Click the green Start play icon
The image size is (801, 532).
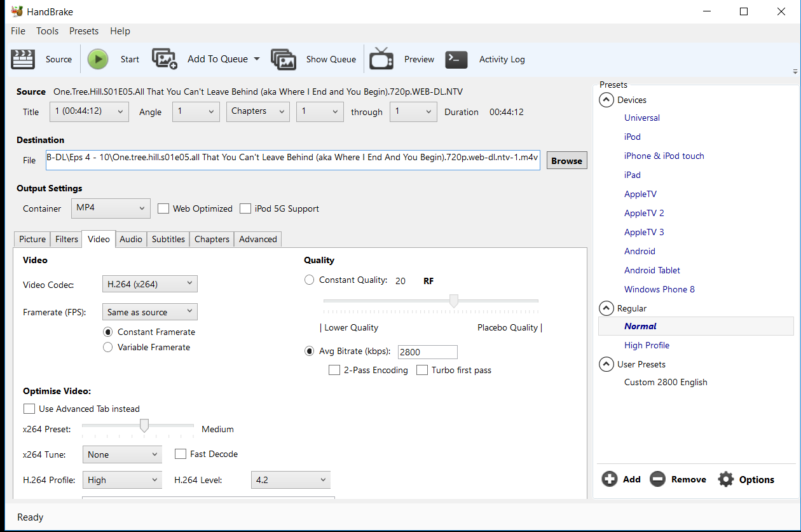point(98,59)
